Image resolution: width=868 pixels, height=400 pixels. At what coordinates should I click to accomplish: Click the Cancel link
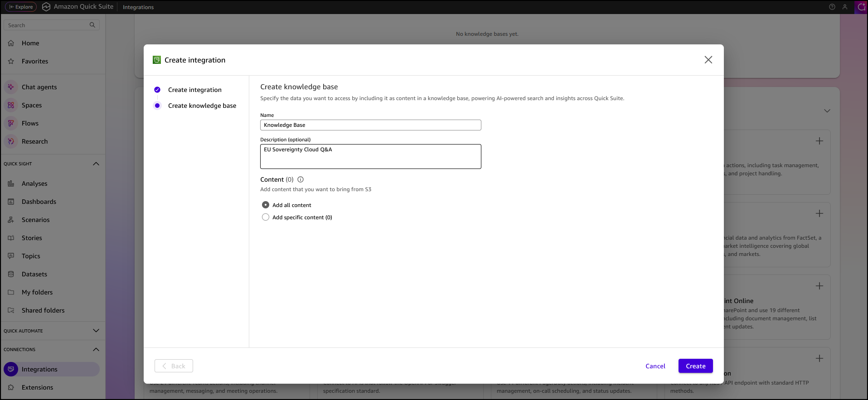click(x=655, y=366)
